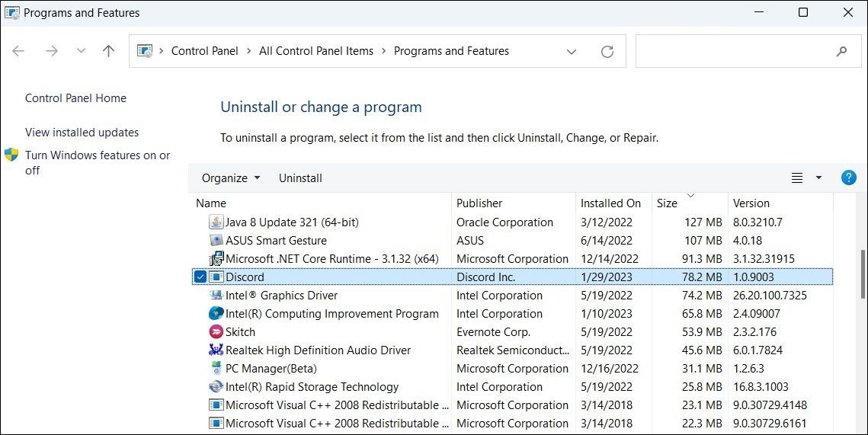Open View installed updates link
The width and height of the screenshot is (868, 435).
82,133
